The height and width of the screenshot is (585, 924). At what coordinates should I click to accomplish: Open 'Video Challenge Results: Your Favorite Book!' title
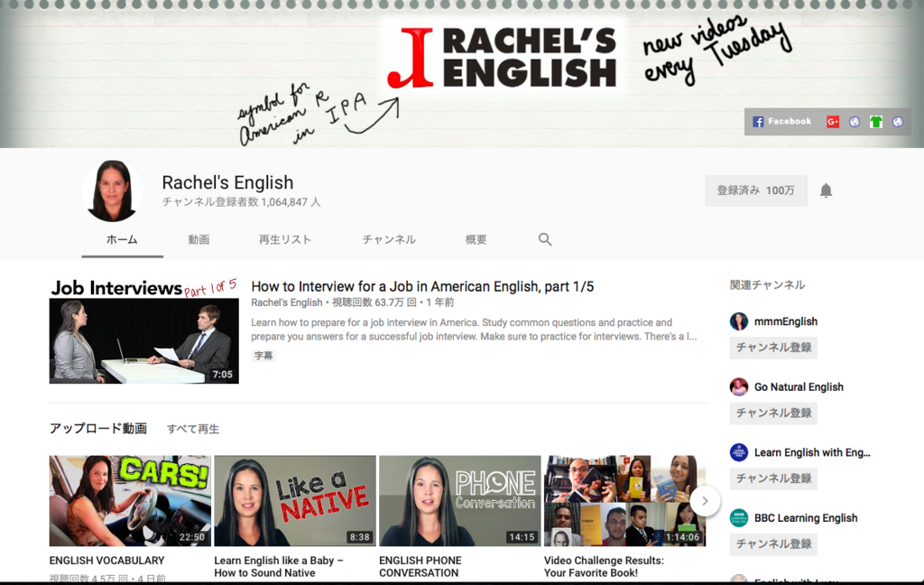click(604, 567)
